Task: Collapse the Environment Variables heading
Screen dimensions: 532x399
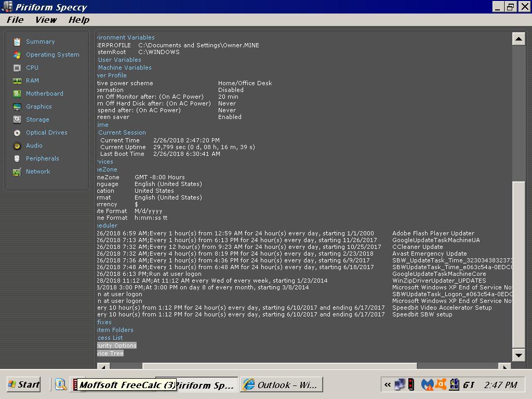Action: 126,37
